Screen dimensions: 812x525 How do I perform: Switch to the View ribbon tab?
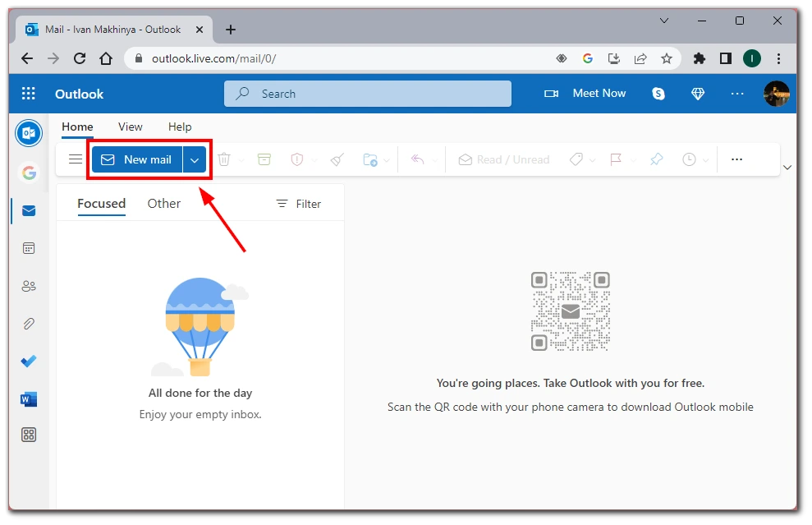click(x=130, y=127)
